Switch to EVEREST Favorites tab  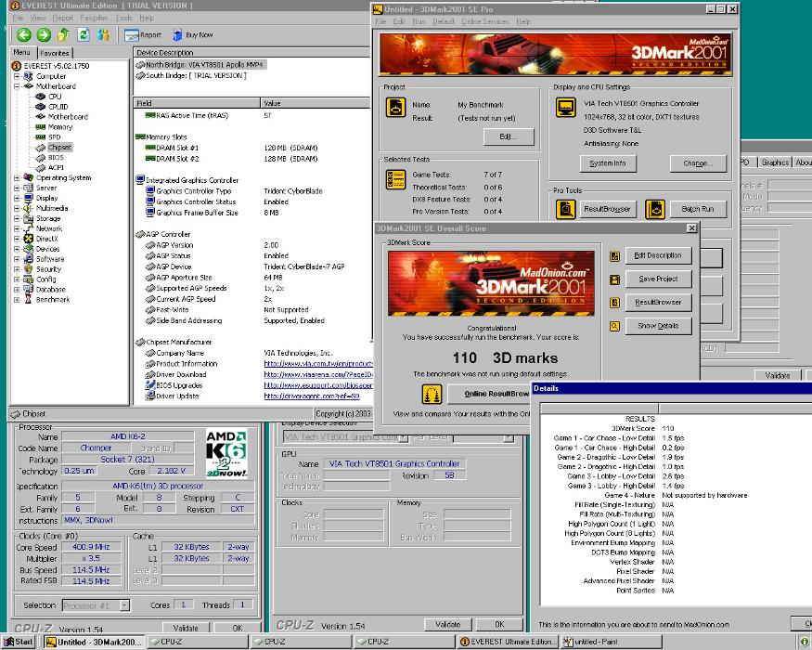(55, 53)
